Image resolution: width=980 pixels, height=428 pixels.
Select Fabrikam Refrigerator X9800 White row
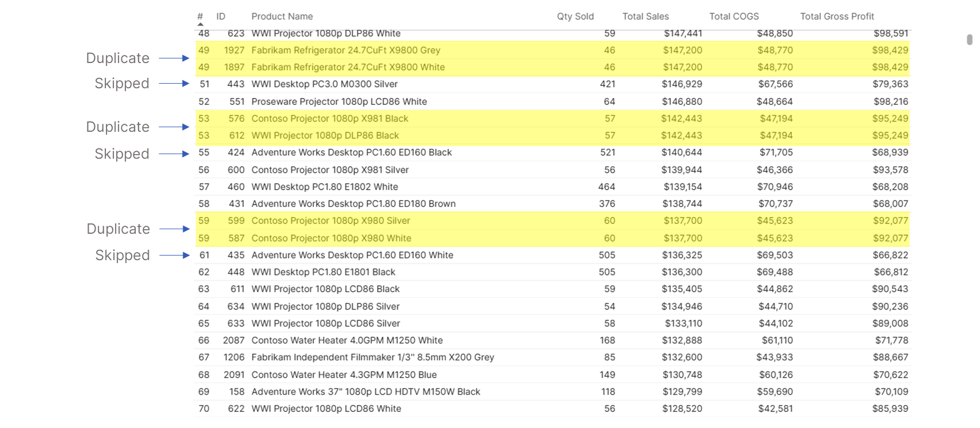click(553, 67)
